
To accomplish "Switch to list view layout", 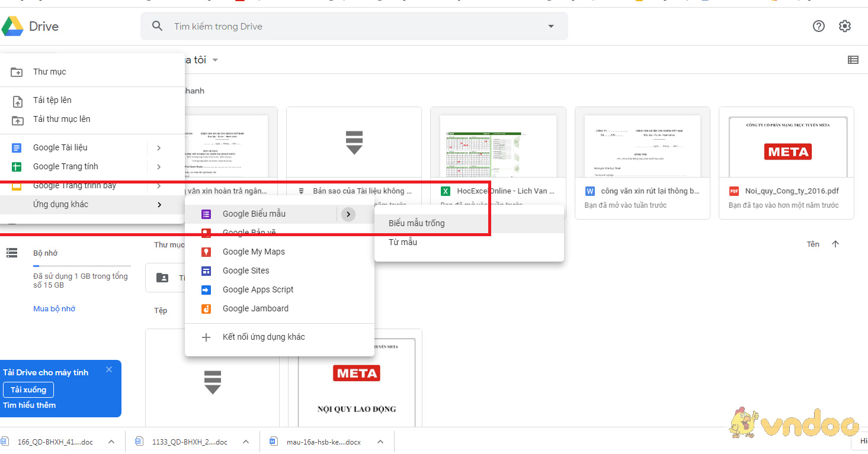I will (x=853, y=60).
